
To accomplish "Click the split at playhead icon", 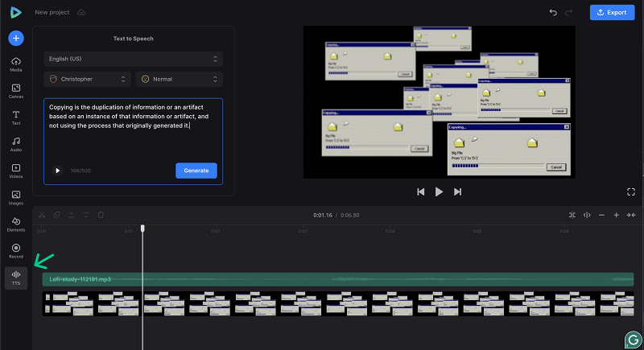I will pyautogui.click(x=587, y=215).
